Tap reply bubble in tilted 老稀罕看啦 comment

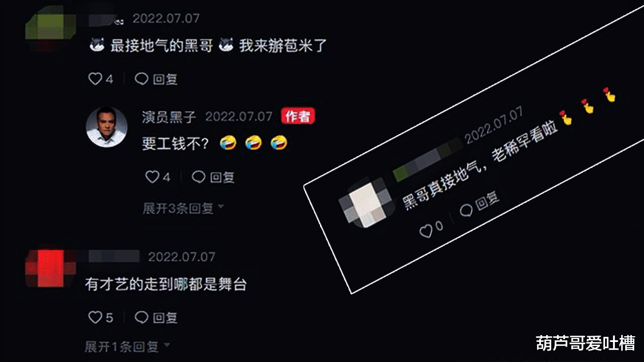coord(466,210)
